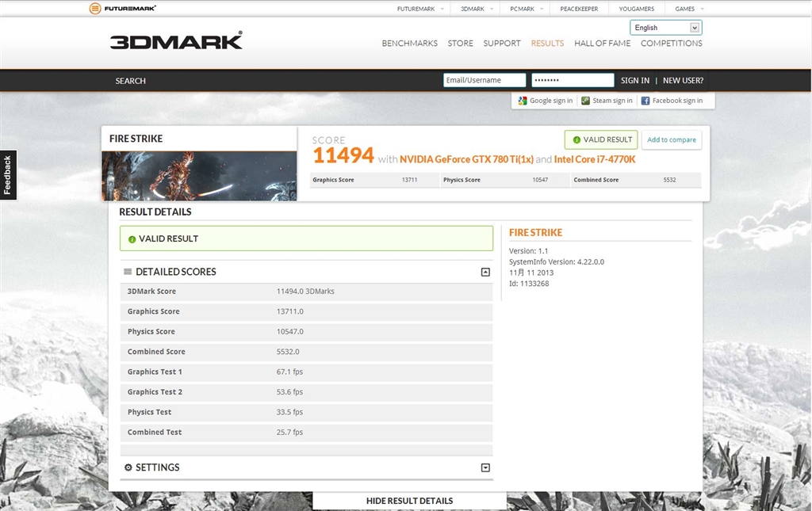Click the NEW USER? link
This screenshot has height=511, width=812.
683,81
